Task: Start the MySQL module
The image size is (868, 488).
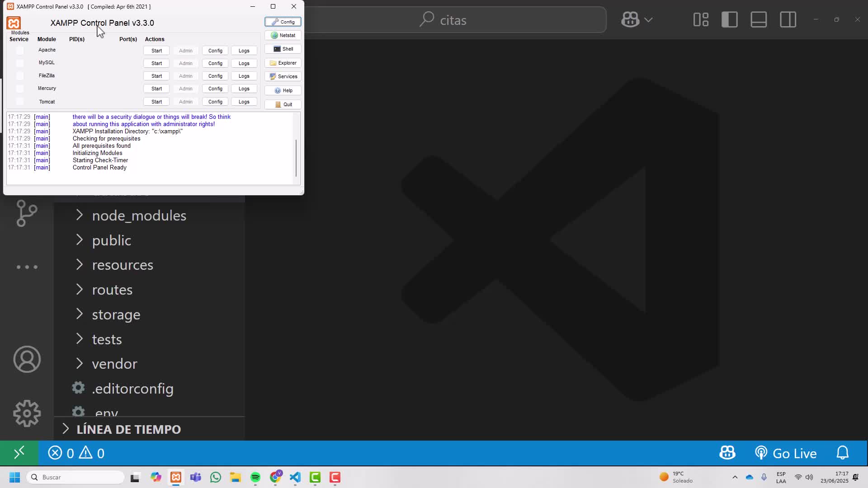Action: pyautogui.click(x=156, y=63)
